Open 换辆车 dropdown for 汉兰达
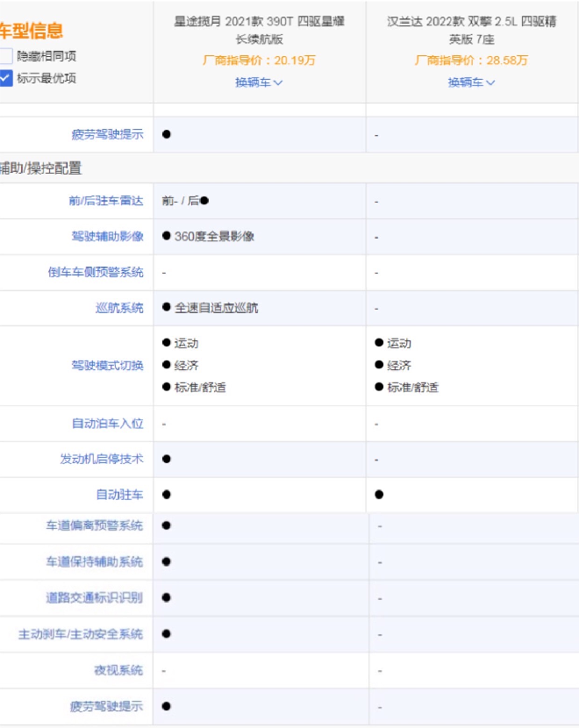 coord(471,82)
